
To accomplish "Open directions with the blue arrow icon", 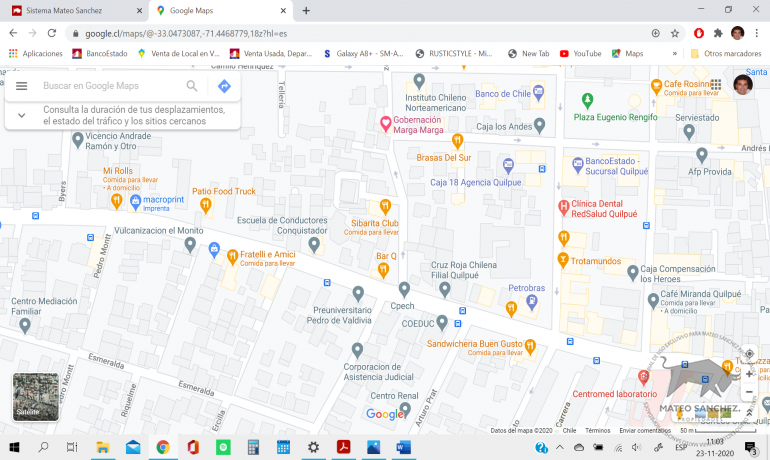I will [224, 86].
